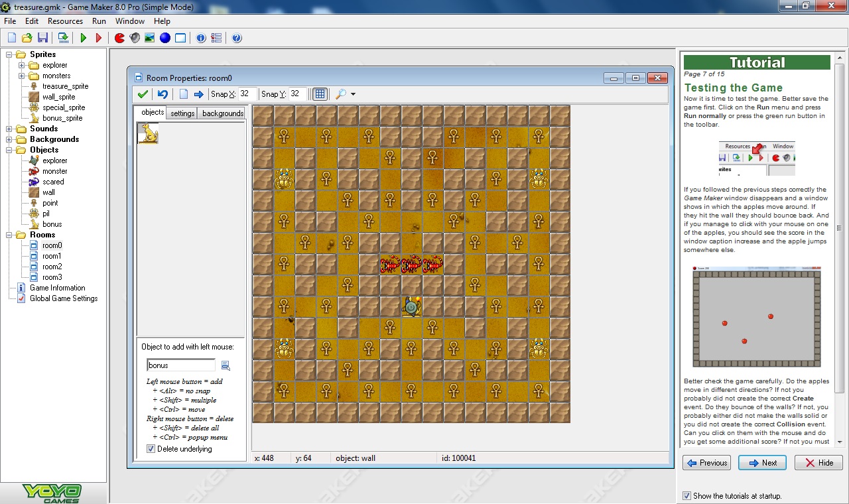Switch to the backgrounds tab
This screenshot has height=504, width=849.
[x=222, y=113]
